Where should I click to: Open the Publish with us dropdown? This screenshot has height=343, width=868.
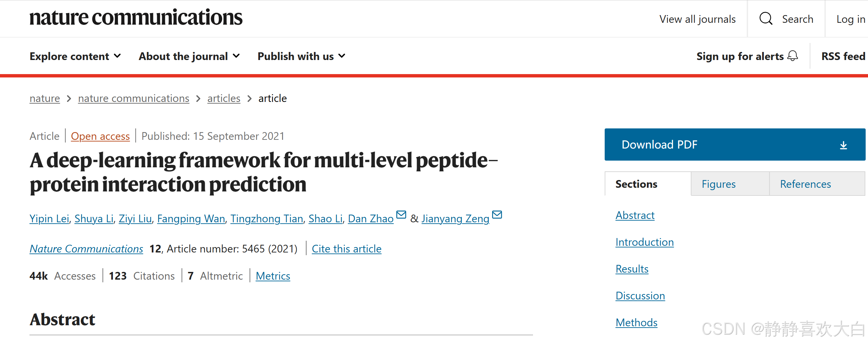pyautogui.click(x=301, y=56)
